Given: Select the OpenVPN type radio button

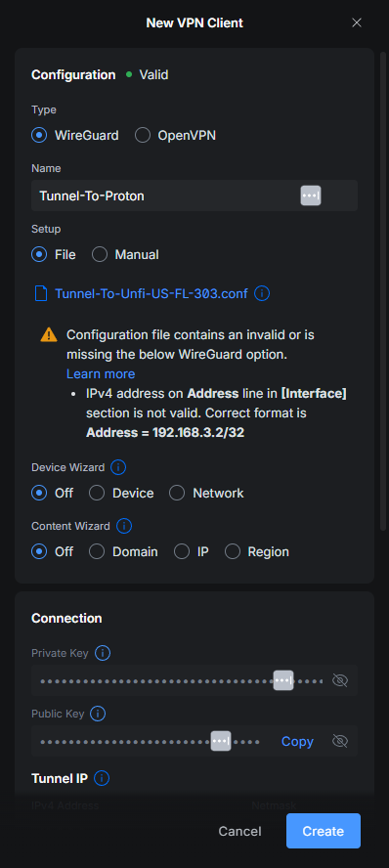Looking at the screenshot, I should tap(143, 135).
